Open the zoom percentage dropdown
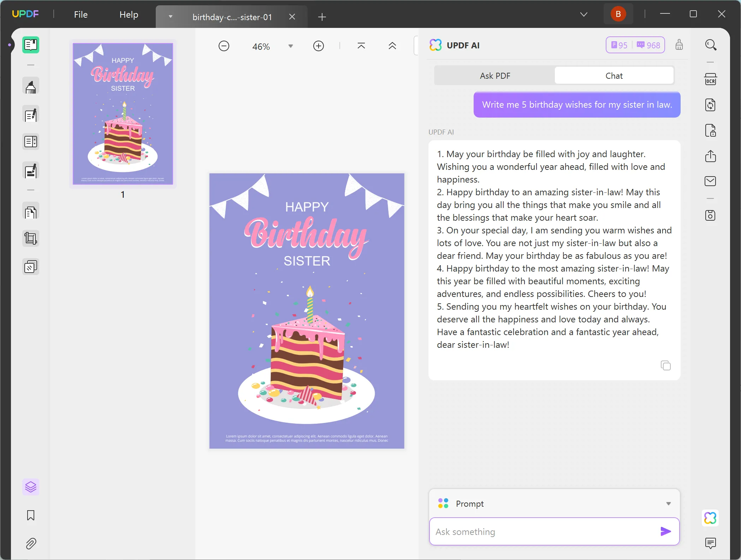Screen dimensions: 741x560 290,46
